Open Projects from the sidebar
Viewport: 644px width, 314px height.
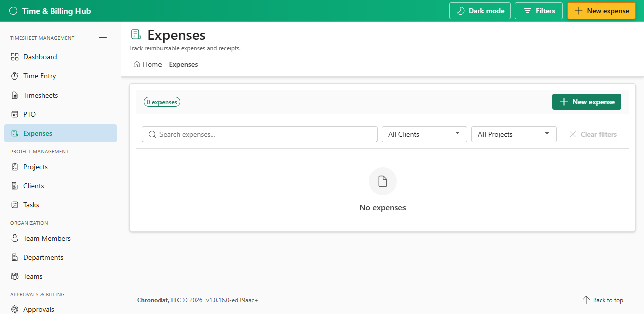coord(60,167)
